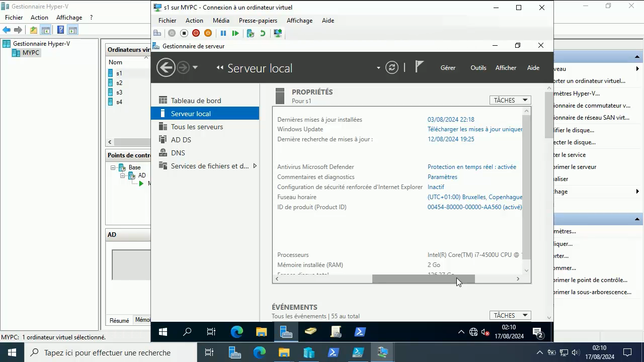Image resolution: width=644 pixels, height=362 pixels.
Task: Open the TÂCHES dropdown in Propriétés
Action: tap(510, 100)
